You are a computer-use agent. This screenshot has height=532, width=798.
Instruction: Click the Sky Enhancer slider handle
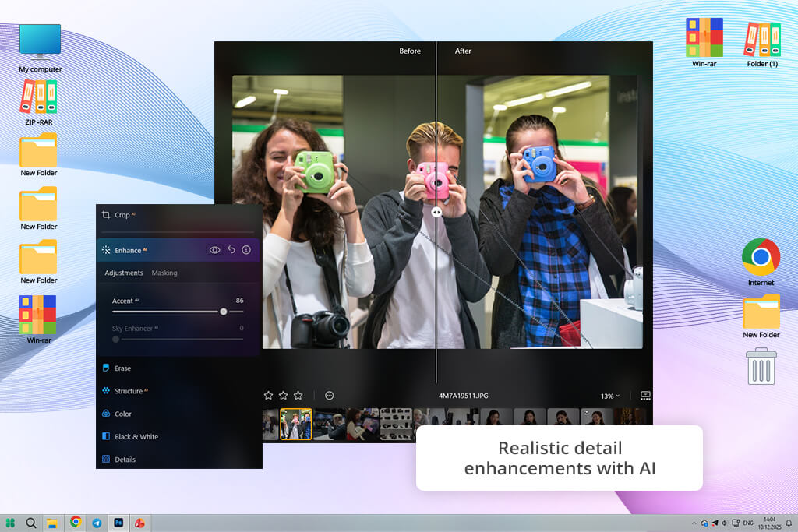coord(115,339)
